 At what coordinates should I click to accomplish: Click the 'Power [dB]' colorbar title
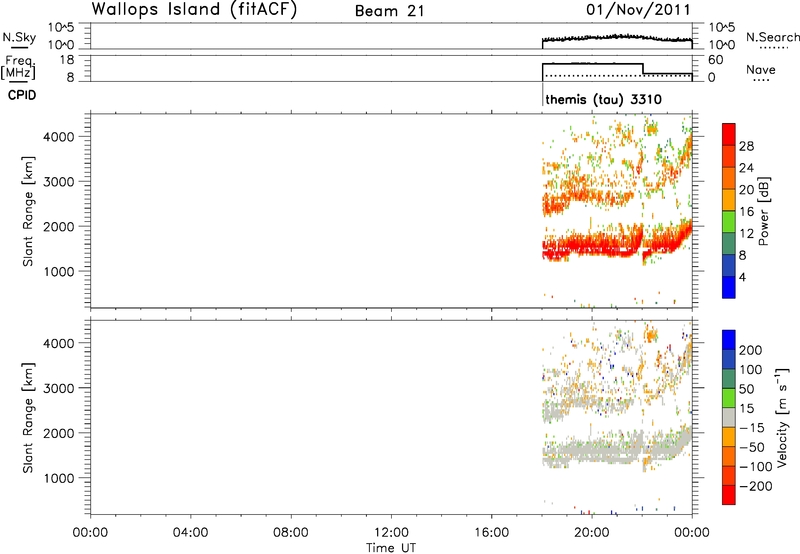(x=764, y=211)
